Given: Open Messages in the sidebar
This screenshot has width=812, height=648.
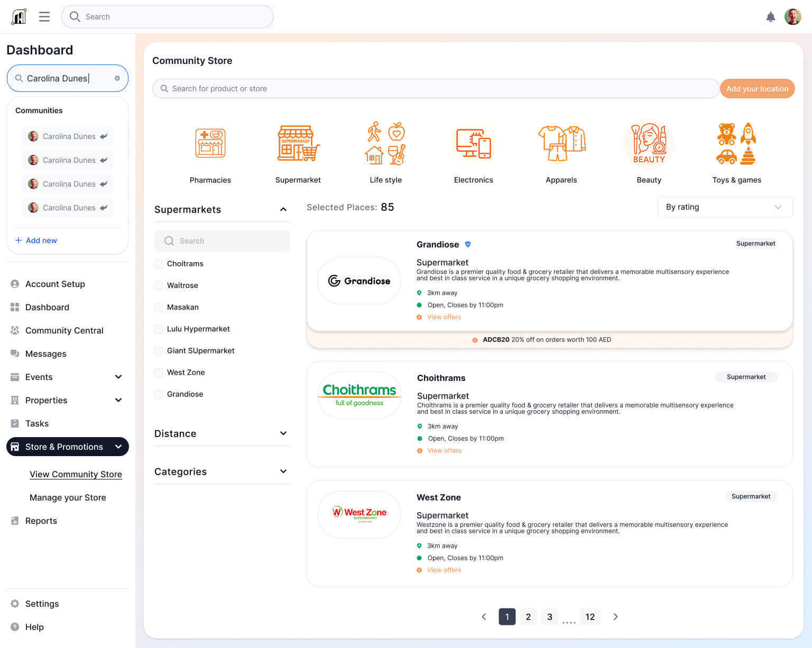Looking at the screenshot, I should tap(46, 354).
